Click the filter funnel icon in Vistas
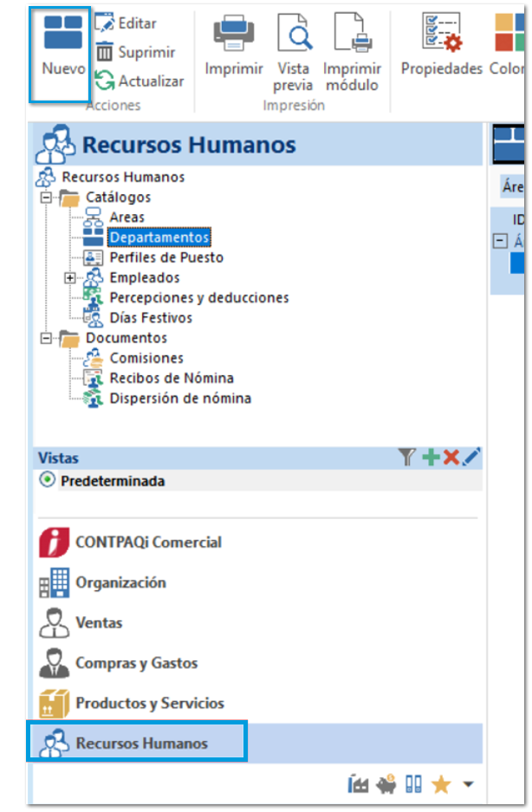This screenshot has width=532, height=812. click(407, 458)
